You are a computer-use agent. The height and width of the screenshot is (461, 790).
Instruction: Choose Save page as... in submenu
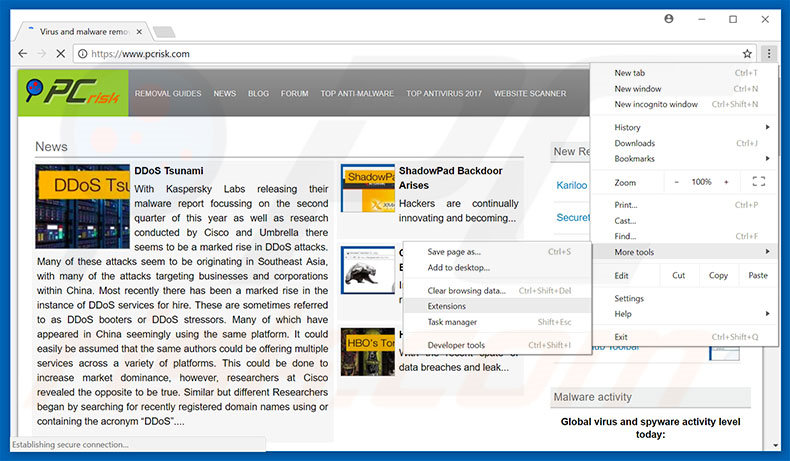497,252
